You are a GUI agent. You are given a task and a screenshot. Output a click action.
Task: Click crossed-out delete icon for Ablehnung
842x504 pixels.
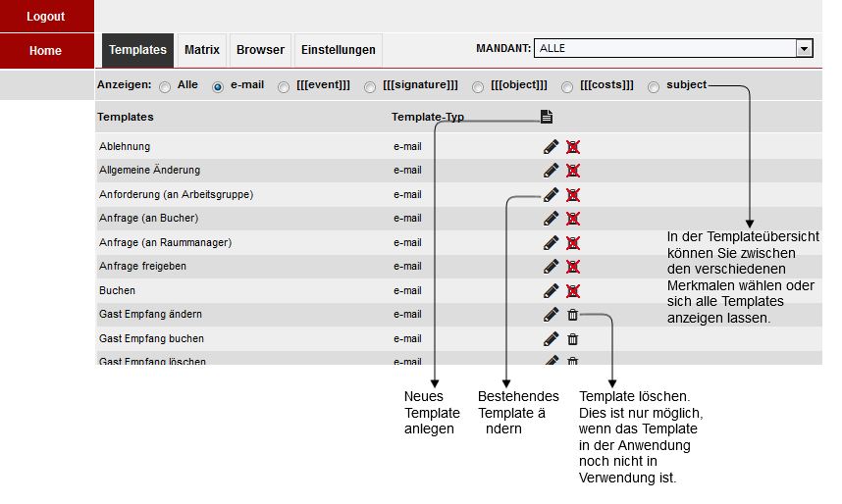click(573, 147)
